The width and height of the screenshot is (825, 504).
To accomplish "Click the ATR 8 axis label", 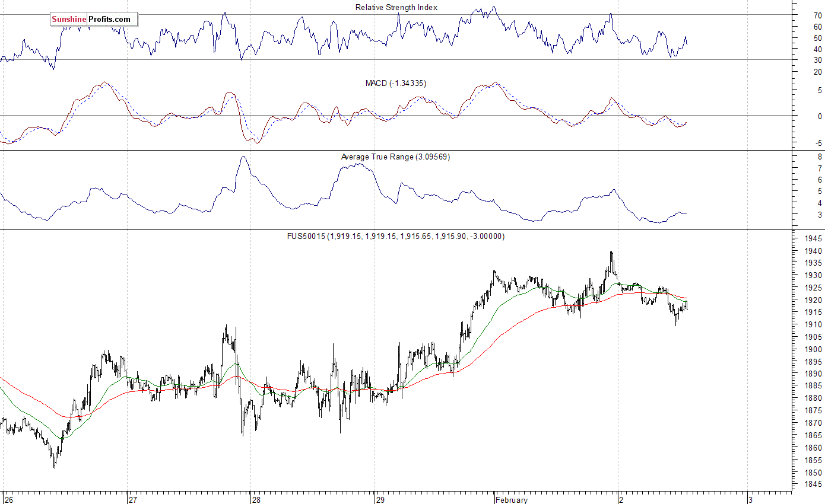I will coord(820,157).
